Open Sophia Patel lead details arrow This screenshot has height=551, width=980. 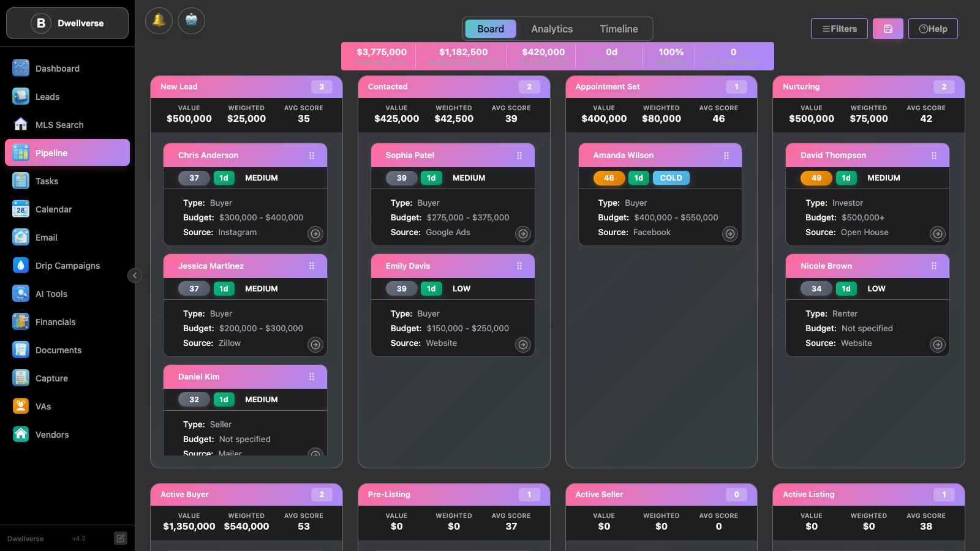pyautogui.click(x=523, y=233)
